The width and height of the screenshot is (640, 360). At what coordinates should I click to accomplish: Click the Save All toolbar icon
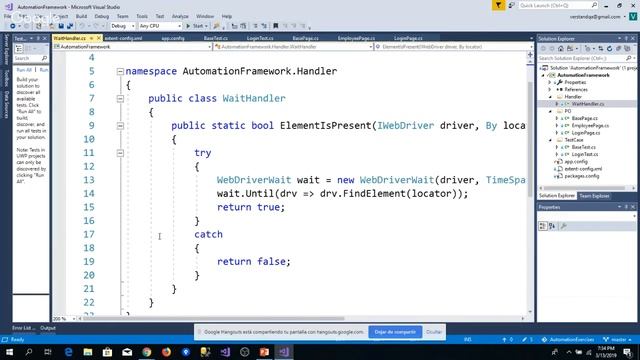[70, 26]
